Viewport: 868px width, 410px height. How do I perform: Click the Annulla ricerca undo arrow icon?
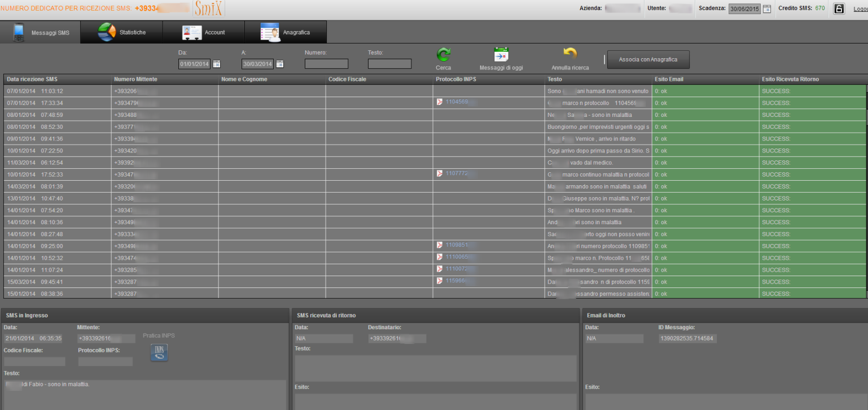[x=570, y=54]
